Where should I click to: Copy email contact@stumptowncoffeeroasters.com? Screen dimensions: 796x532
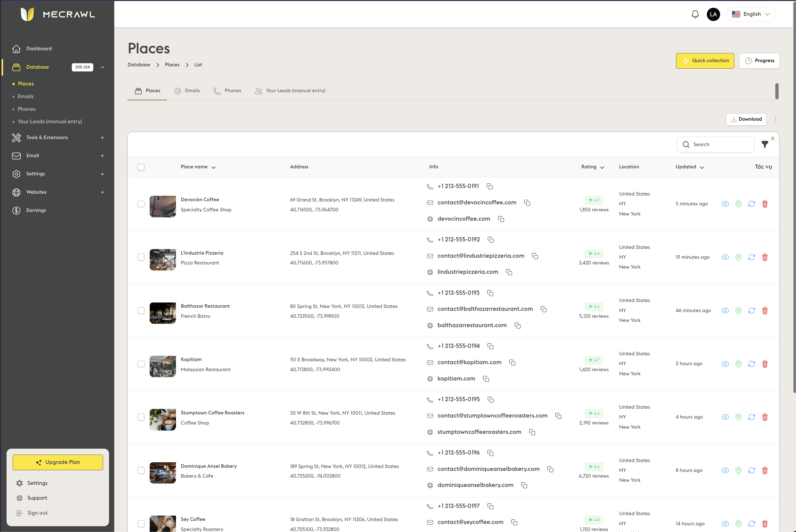(x=558, y=416)
